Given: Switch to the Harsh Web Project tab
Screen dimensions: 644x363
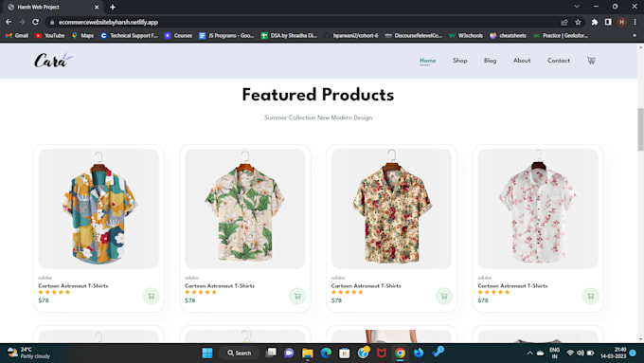Looking at the screenshot, I should [53, 7].
